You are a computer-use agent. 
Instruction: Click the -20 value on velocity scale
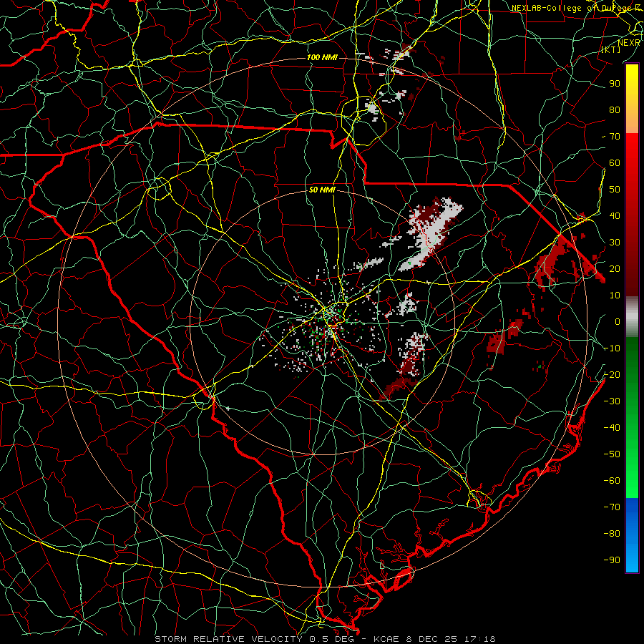point(612,375)
